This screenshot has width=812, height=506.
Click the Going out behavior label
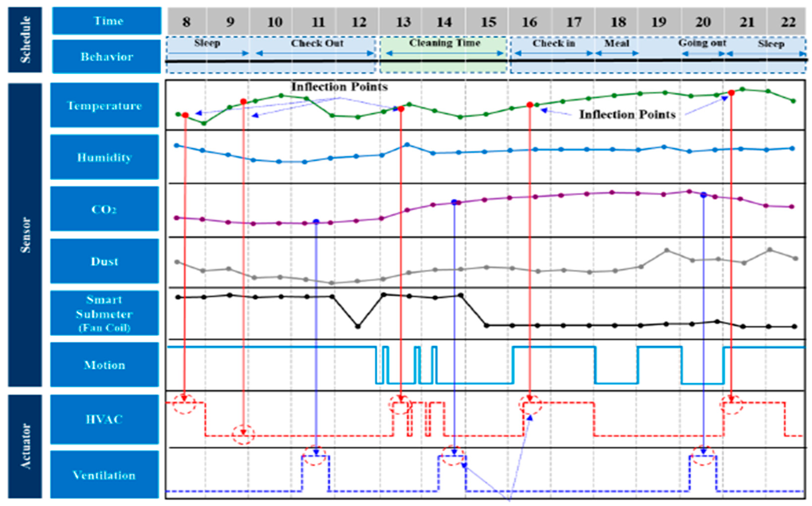(x=702, y=43)
